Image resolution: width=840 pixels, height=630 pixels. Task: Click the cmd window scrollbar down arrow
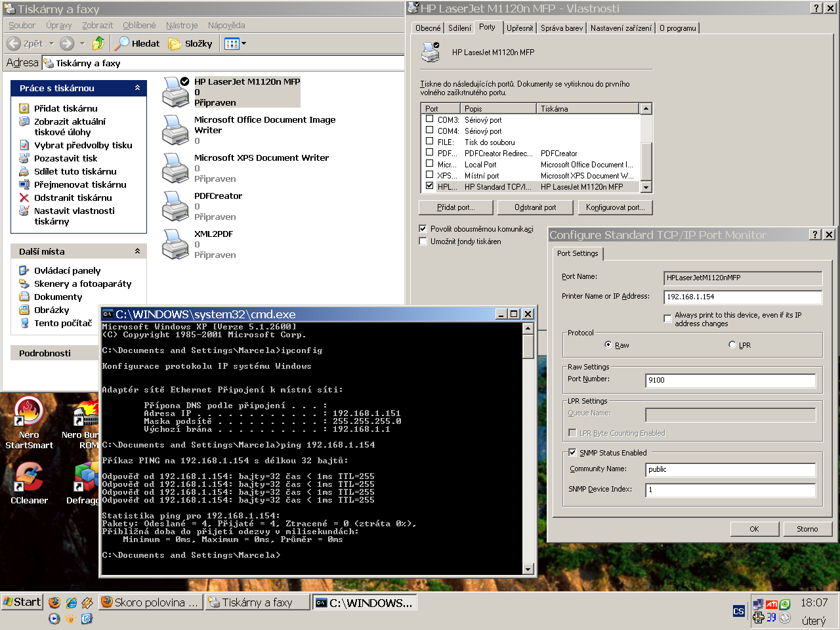point(528,570)
